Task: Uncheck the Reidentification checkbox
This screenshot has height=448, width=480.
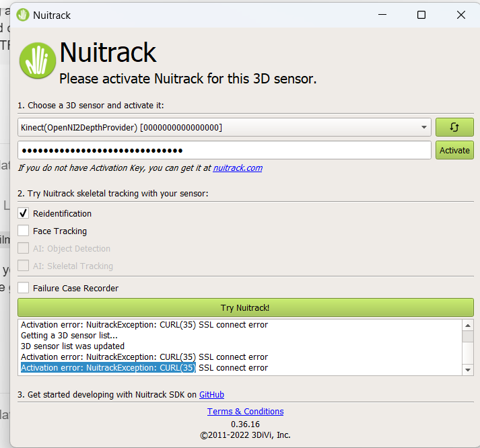Action: (x=24, y=213)
